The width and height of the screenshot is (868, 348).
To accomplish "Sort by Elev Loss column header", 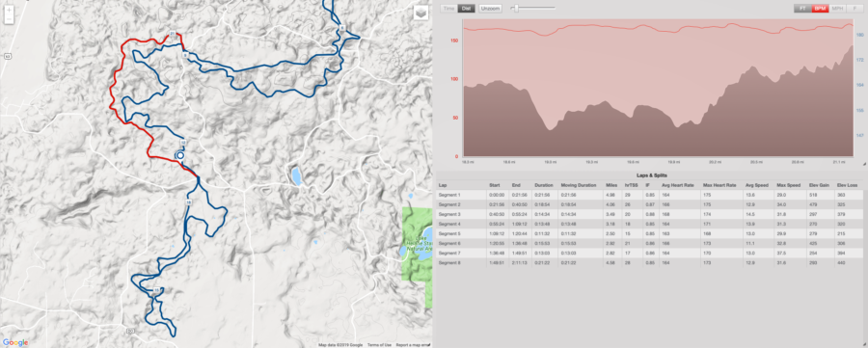I will [x=848, y=185].
